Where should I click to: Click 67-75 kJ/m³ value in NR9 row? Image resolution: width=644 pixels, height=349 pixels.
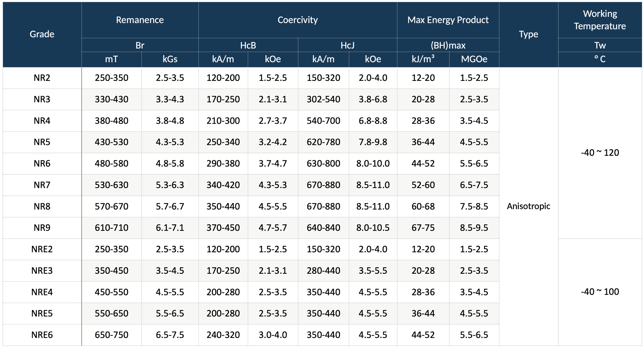point(423,228)
